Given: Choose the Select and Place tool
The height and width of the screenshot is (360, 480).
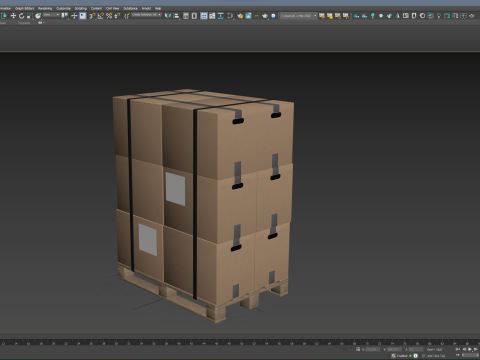Looking at the screenshot, I should tap(38, 16).
